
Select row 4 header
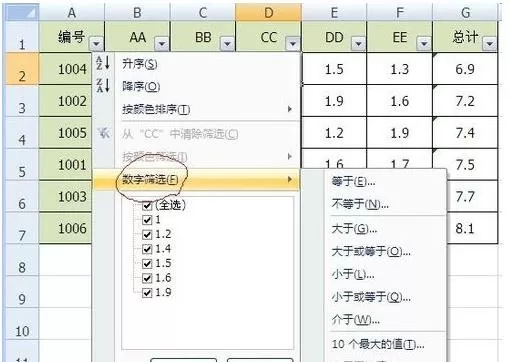[22, 133]
